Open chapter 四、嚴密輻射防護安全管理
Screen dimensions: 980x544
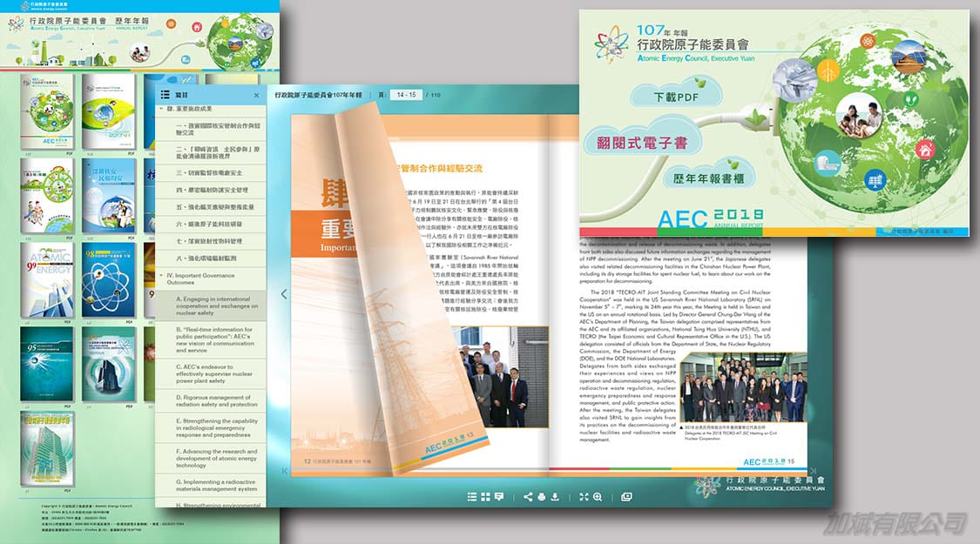(x=210, y=190)
